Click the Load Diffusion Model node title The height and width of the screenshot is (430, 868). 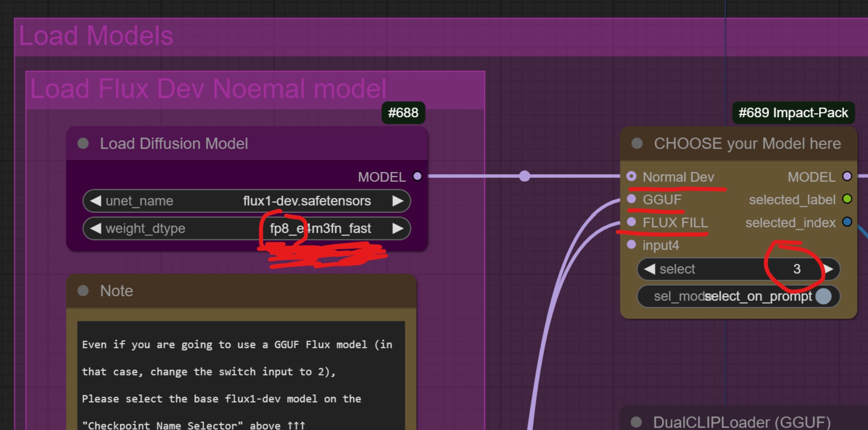[174, 144]
